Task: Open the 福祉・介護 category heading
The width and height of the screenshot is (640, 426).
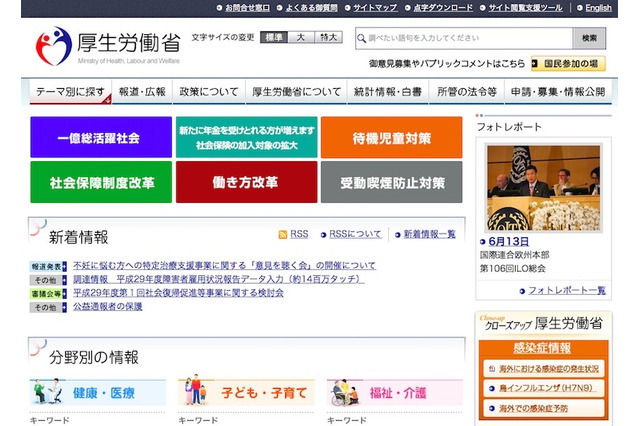Action: (x=398, y=393)
